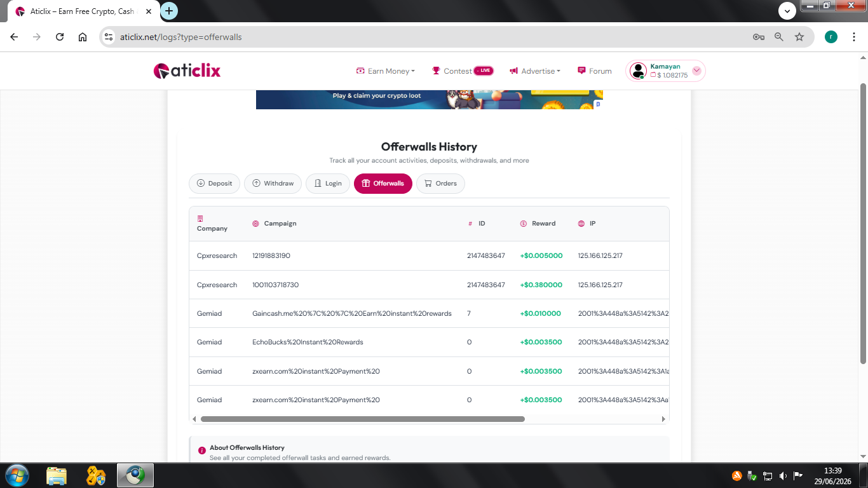The width and height of the screenshot is (868, 488).
Task: Select the Aticlix browser tab
Action: [x=83, y=11]
